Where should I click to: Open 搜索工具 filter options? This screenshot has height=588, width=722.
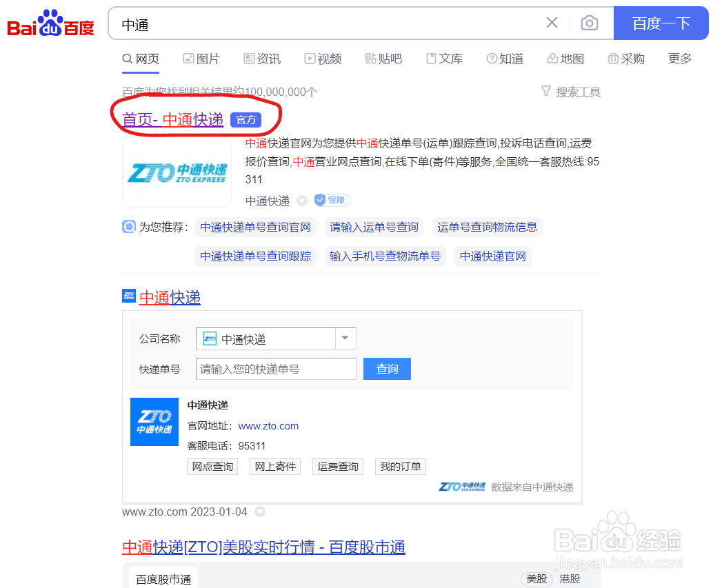571,92
